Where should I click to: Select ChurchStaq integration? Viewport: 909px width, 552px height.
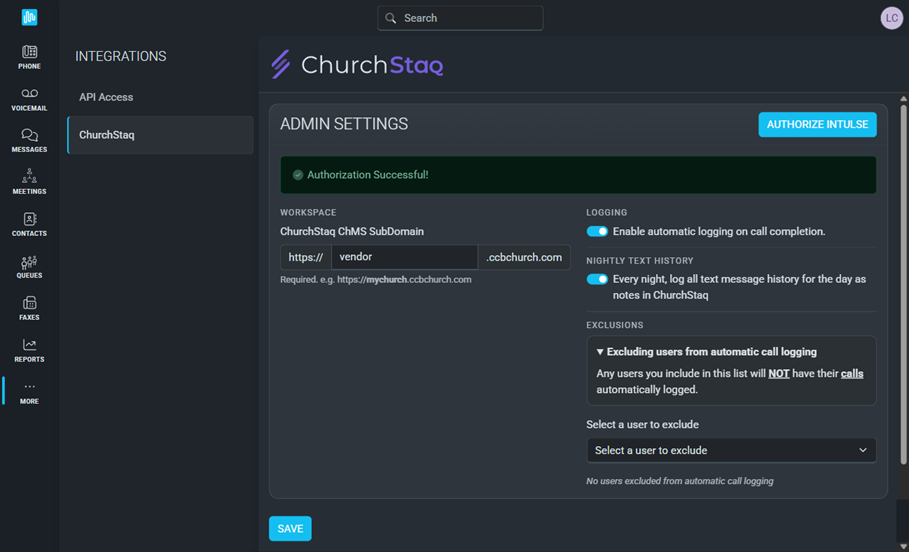[x=160, y=135]
